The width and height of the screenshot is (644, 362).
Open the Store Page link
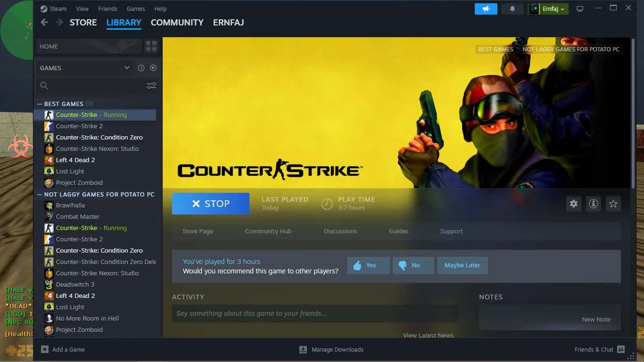[198, 231]
